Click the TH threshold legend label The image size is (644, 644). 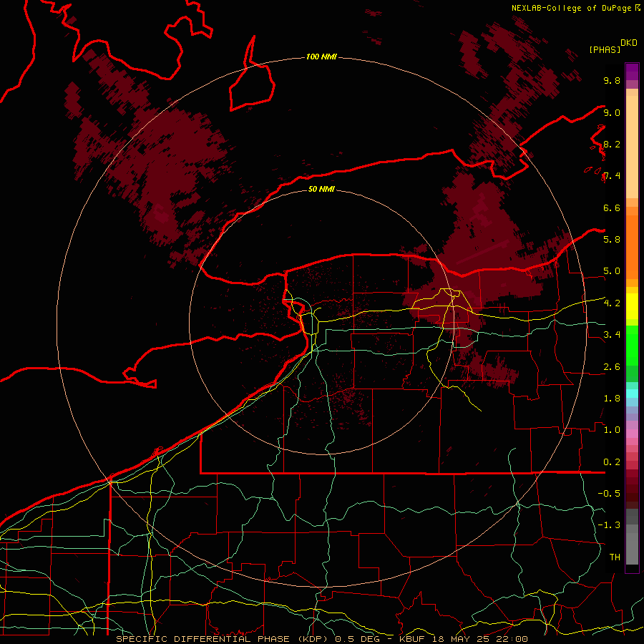coord(615,557)
